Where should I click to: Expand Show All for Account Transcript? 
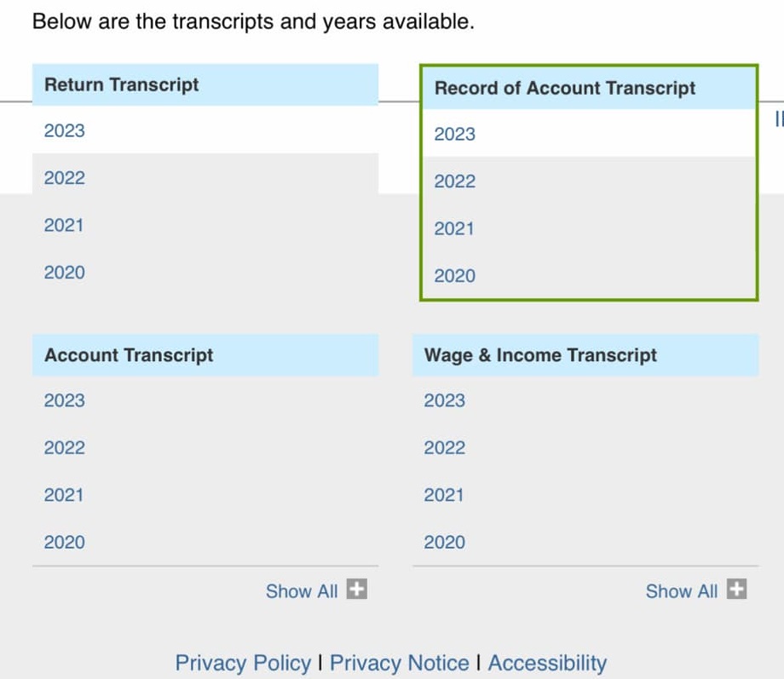click(302, 591)
